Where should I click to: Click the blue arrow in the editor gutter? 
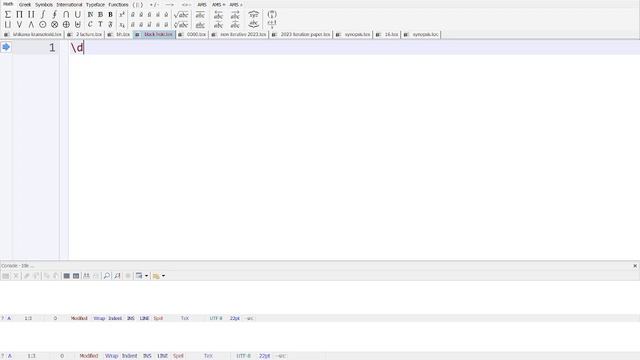tap(6, 47)
